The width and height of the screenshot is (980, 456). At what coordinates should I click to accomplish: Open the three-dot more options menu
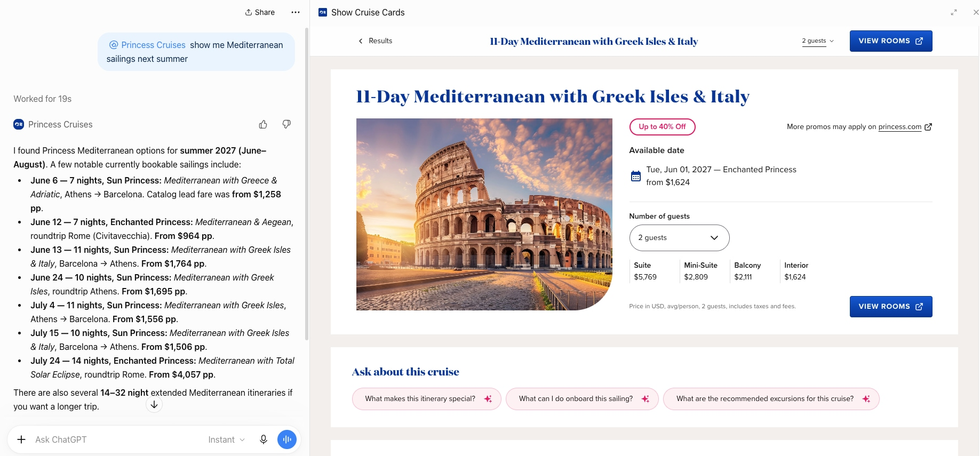pyautogui.click(x=296, y=12)
